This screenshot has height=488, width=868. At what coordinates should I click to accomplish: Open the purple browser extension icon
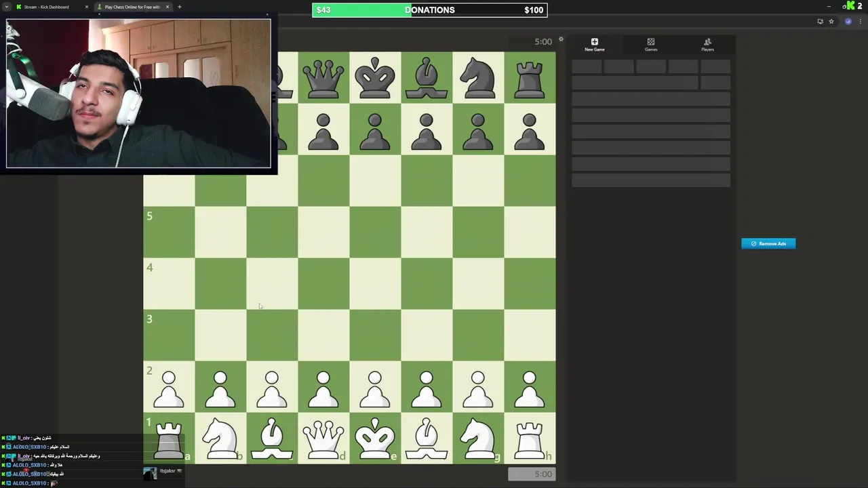(848, 21)
